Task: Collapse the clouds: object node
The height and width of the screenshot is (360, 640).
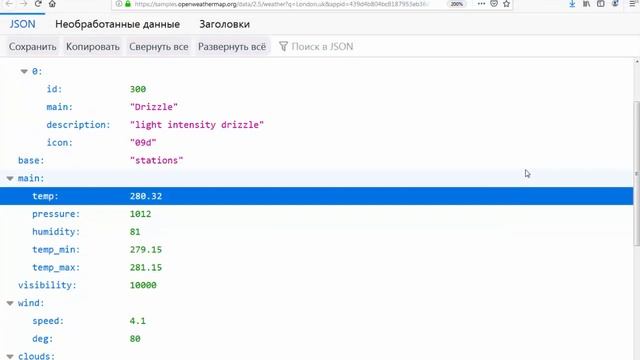Action: [10, 356]
